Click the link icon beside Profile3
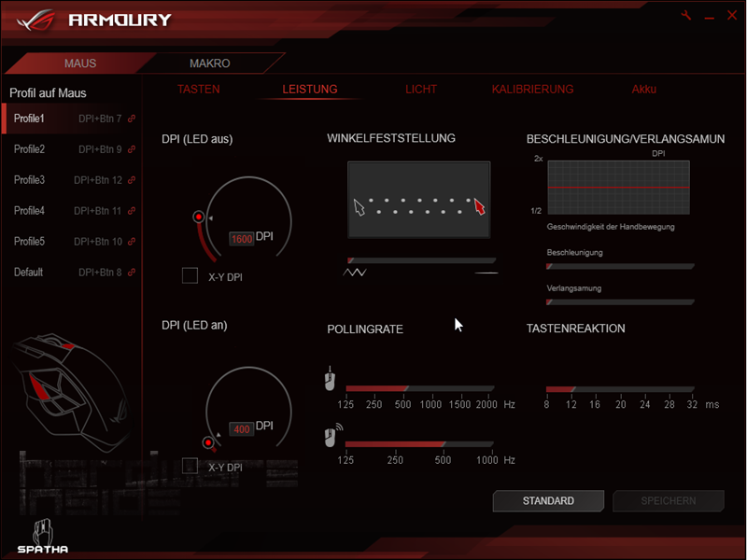This screenshot has width=747, height=560. pyautogui.click(x=132, y=180)
